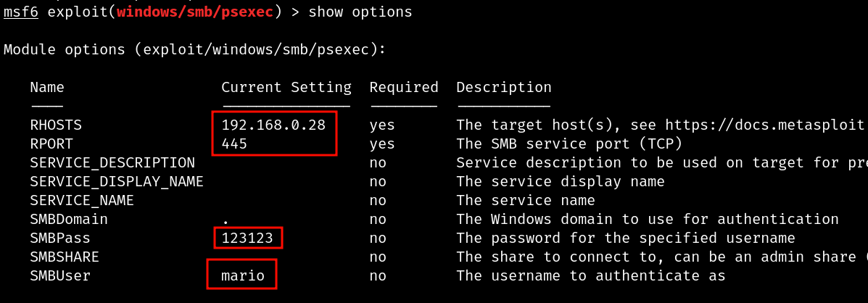This screenshot has height=303, width=868.
Task: Click the SMBPass value 123123
Action: pyautogui.click(x=247, y=238)
